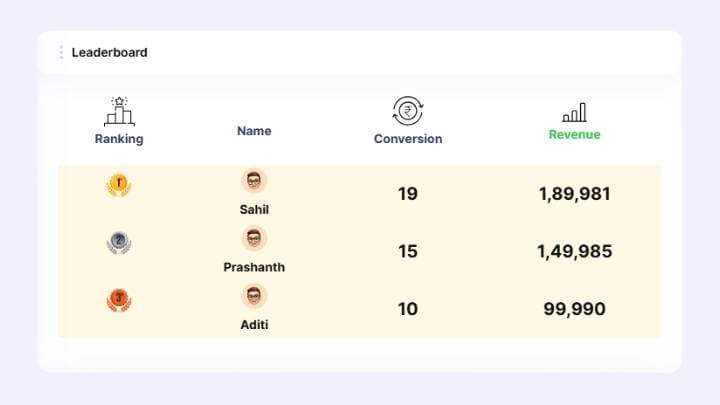720x405 pixels.
Task: Grab the Leaderboard drag handle dots
Action: [x=61, y=52]
